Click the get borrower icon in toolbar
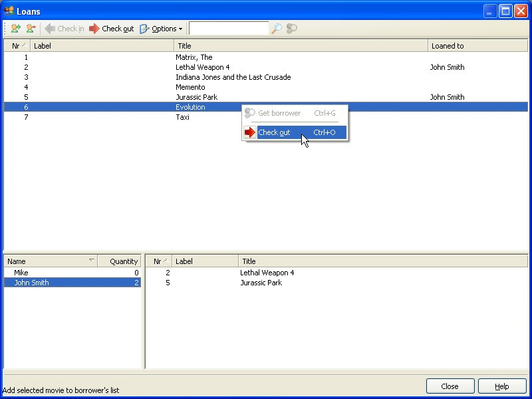The width and height of the screenshot is (532, 399). coord(292,29)
